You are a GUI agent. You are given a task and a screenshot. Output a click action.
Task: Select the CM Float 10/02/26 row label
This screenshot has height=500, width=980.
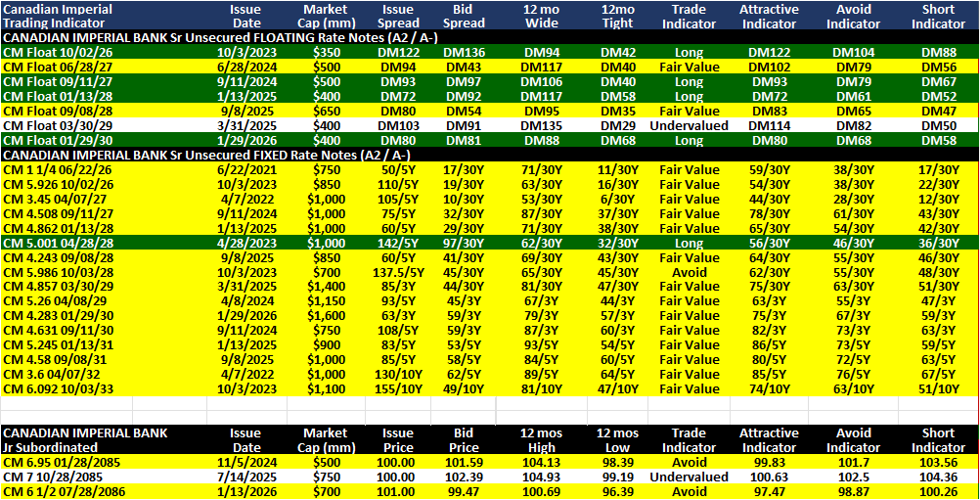coord(49,53)
